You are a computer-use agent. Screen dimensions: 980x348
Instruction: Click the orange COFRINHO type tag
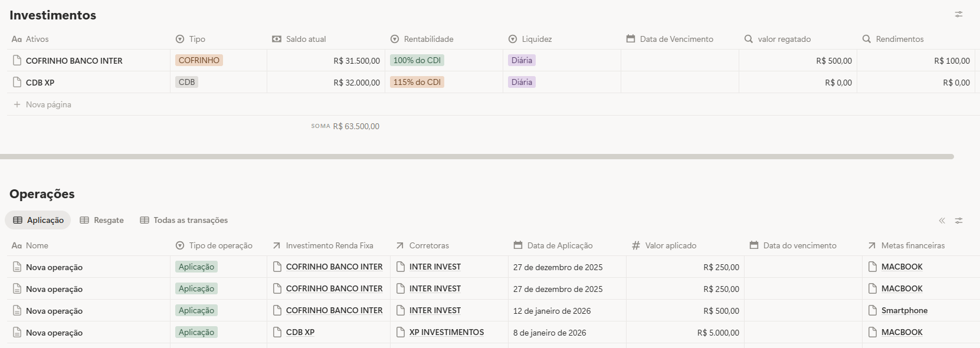199,60
